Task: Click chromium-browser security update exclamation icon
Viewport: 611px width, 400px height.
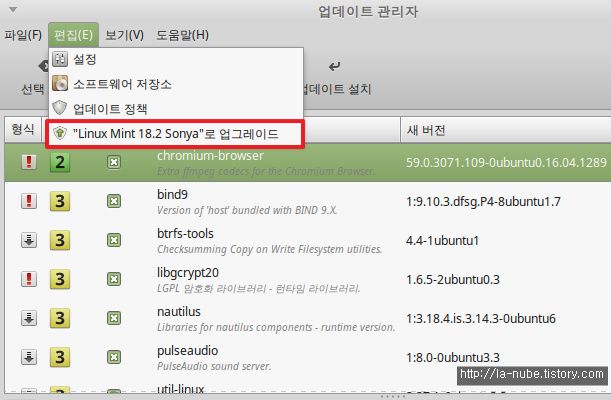Action: coord(29,162)
